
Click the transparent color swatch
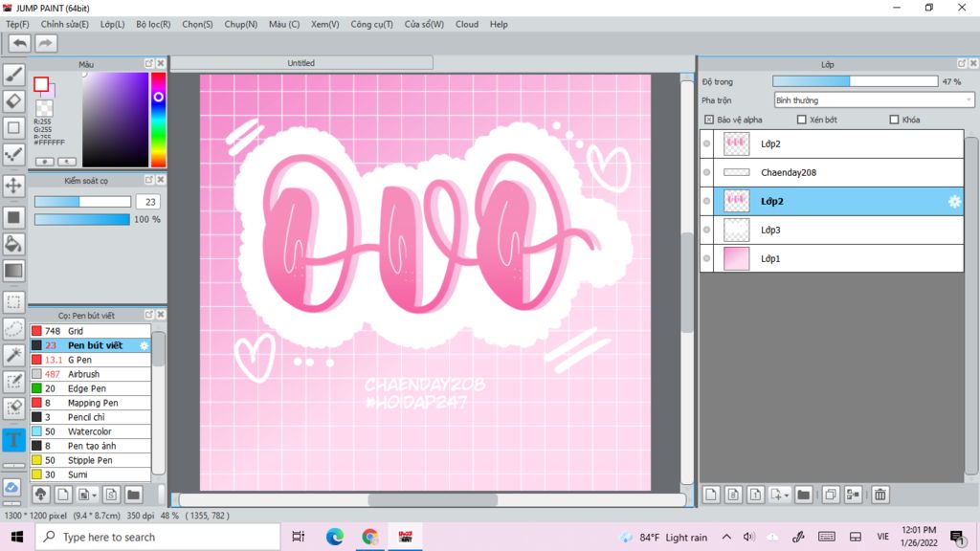(x=44, y=109)
